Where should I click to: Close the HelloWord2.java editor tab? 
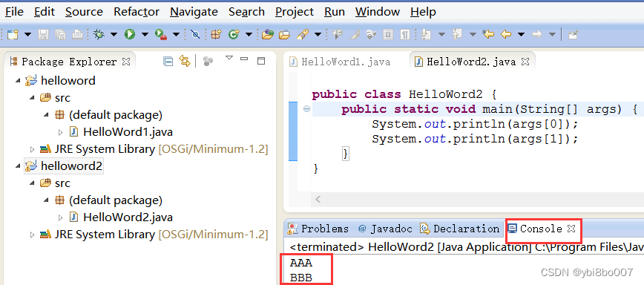tap(525, 62)
